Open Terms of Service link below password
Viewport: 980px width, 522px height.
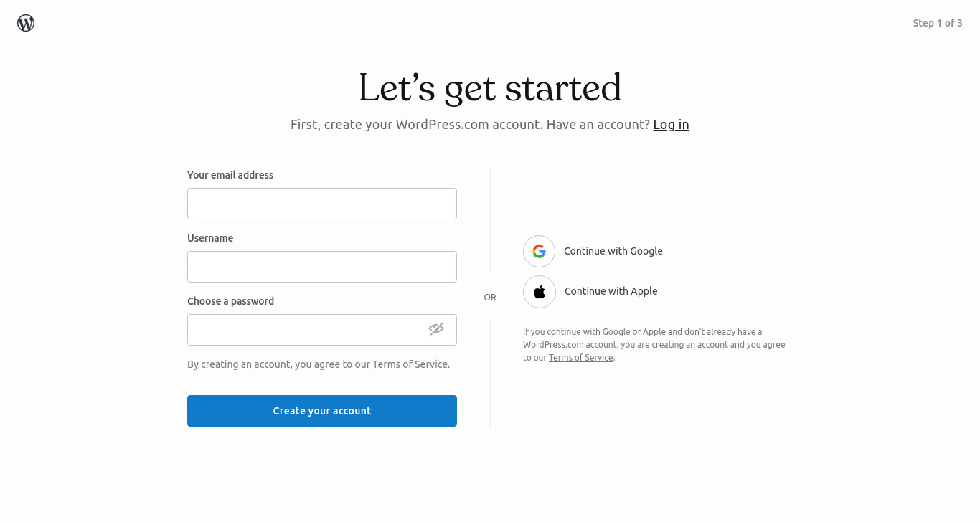[410, 364]
